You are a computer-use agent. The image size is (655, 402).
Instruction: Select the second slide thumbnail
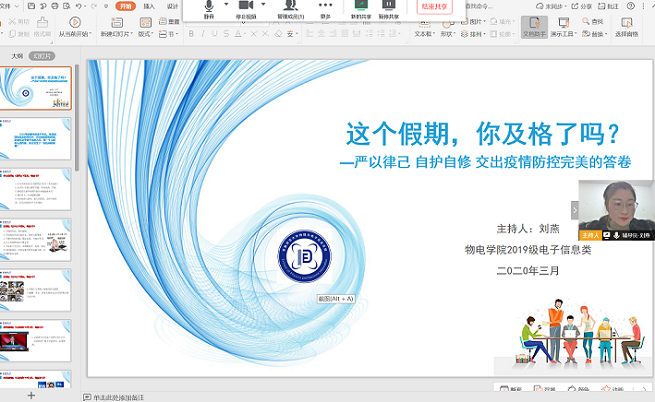click(36, 138)
